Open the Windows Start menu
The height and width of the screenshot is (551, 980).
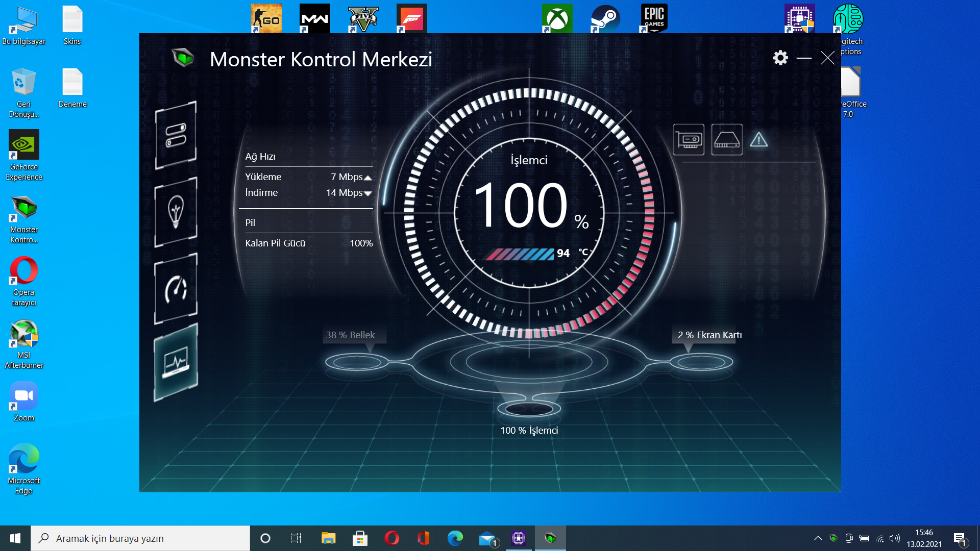pos(15,538)
